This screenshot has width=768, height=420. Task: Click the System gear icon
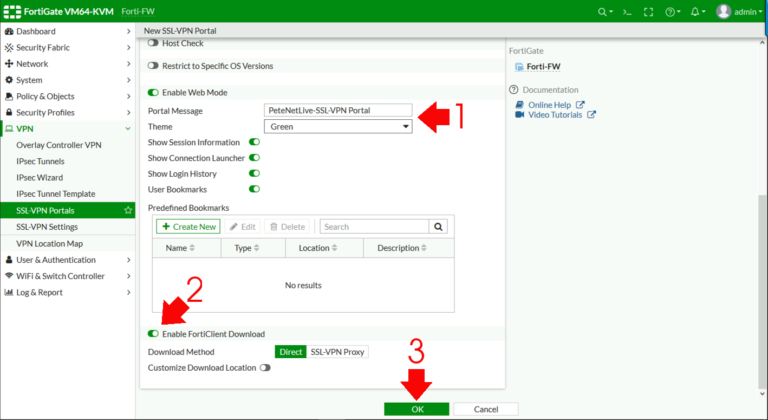click(9, 80)
